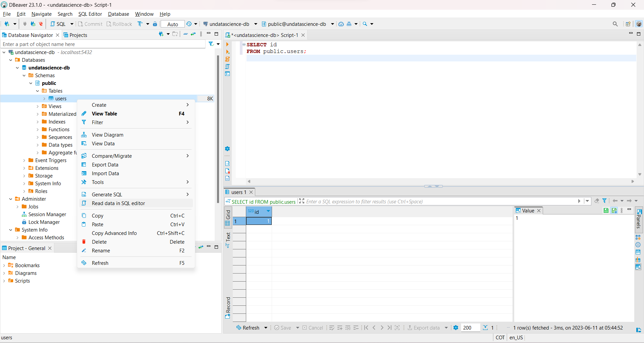Click the editor settings gear icon

coord(227,149)
